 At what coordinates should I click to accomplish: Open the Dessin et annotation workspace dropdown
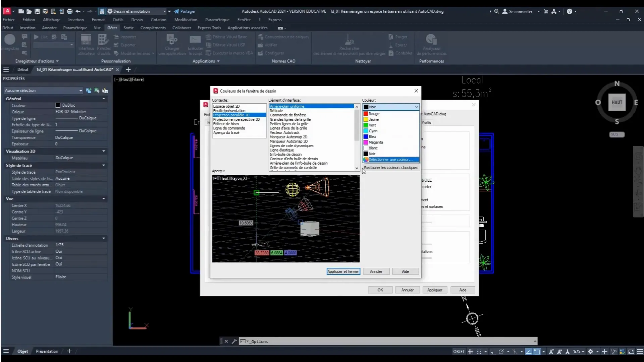(137, 11)
